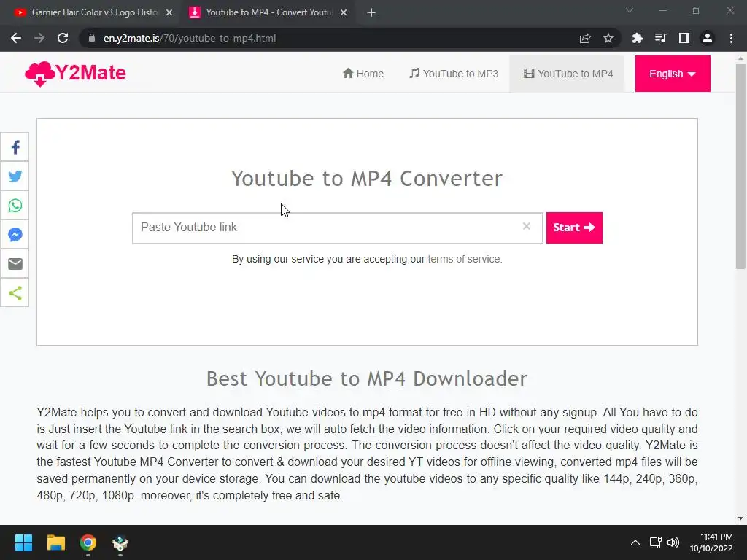Click the 'Best Youtube to MP4 Downloader' heading
The width and height of the screenshot is (747, 560).
pyautogui.click(x=367, y=379)
